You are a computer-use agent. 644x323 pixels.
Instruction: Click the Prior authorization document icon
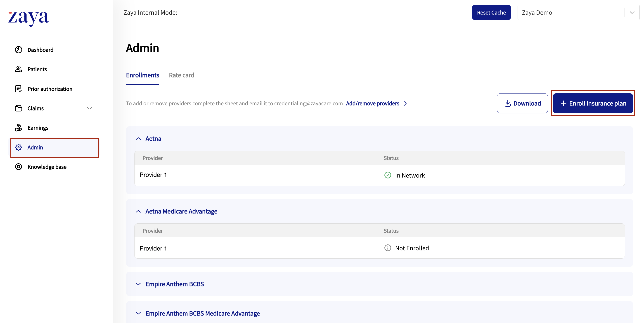[x=19, y=89]
